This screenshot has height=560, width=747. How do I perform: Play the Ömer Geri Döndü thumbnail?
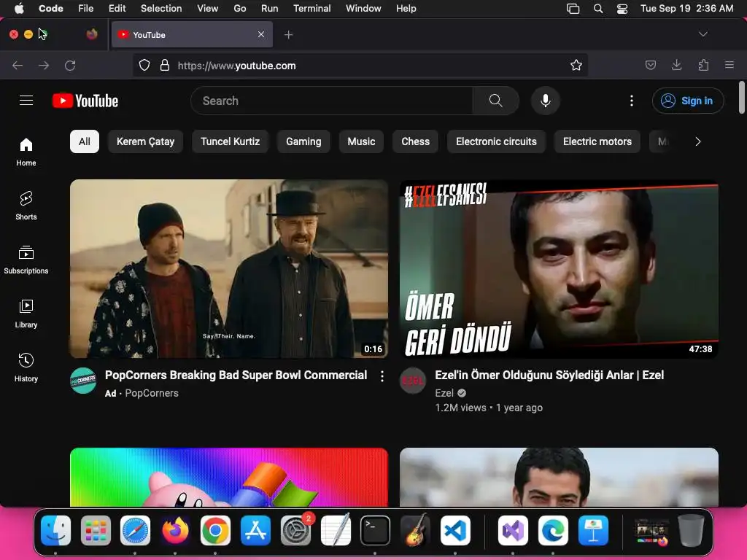tap(559, 268)
